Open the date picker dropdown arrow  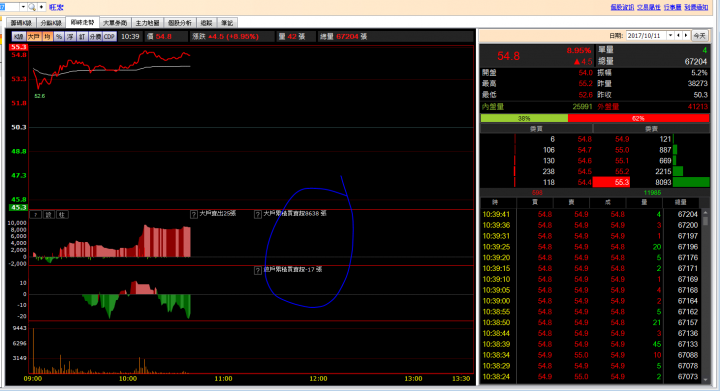(670, 35)
